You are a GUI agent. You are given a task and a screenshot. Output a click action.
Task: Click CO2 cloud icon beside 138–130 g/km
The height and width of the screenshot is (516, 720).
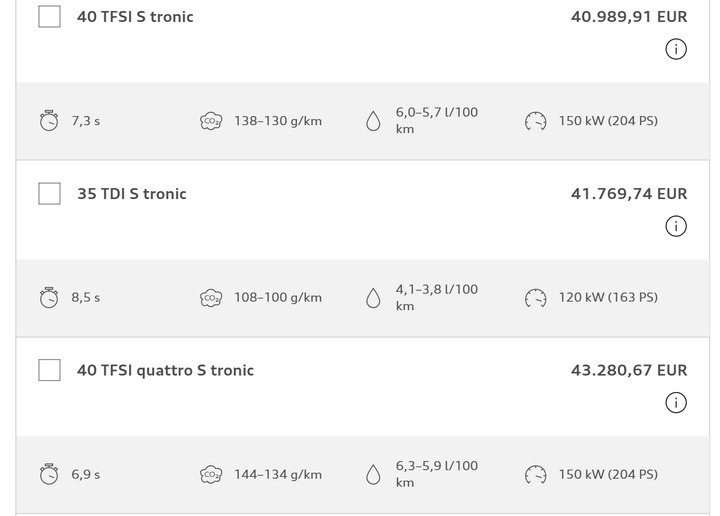coord(211,121)
